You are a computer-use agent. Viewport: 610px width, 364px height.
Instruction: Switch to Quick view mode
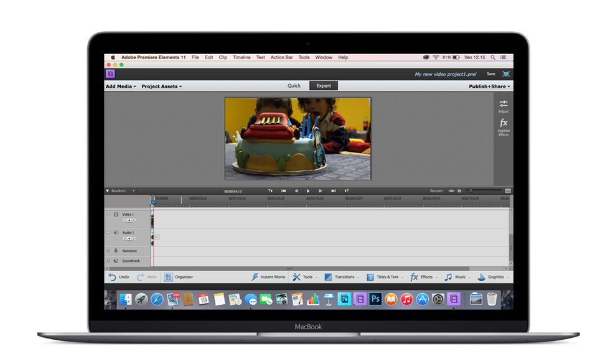294,86
